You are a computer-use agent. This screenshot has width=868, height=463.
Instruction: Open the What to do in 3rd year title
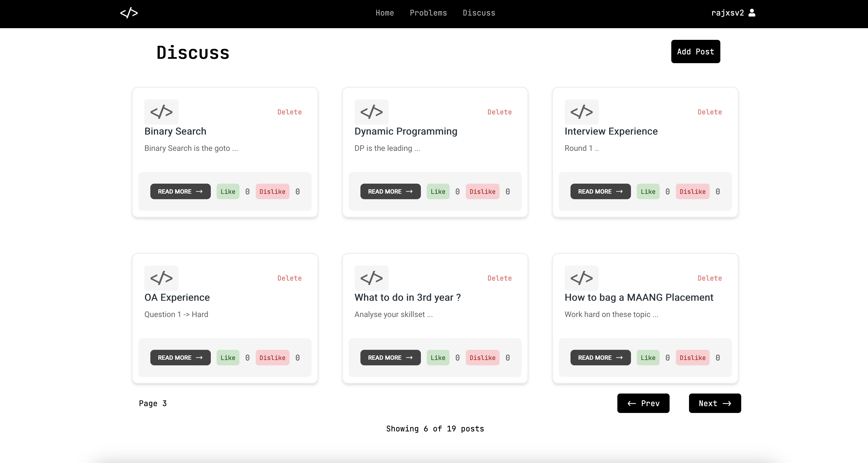click(407, 297)
